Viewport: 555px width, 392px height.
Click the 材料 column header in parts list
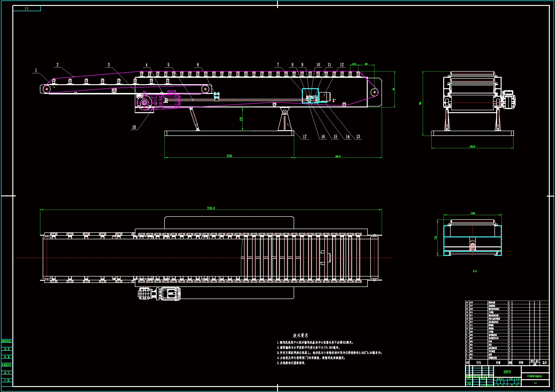(521, 363)
